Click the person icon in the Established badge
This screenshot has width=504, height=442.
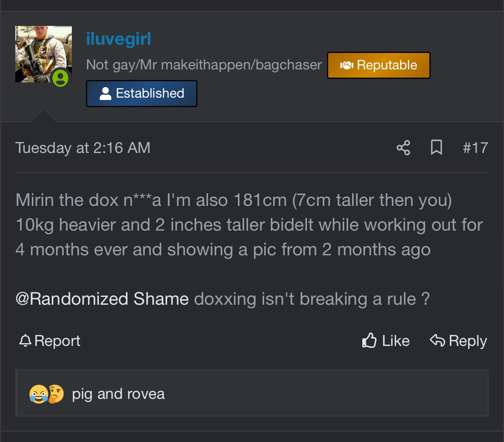(105, 93)
